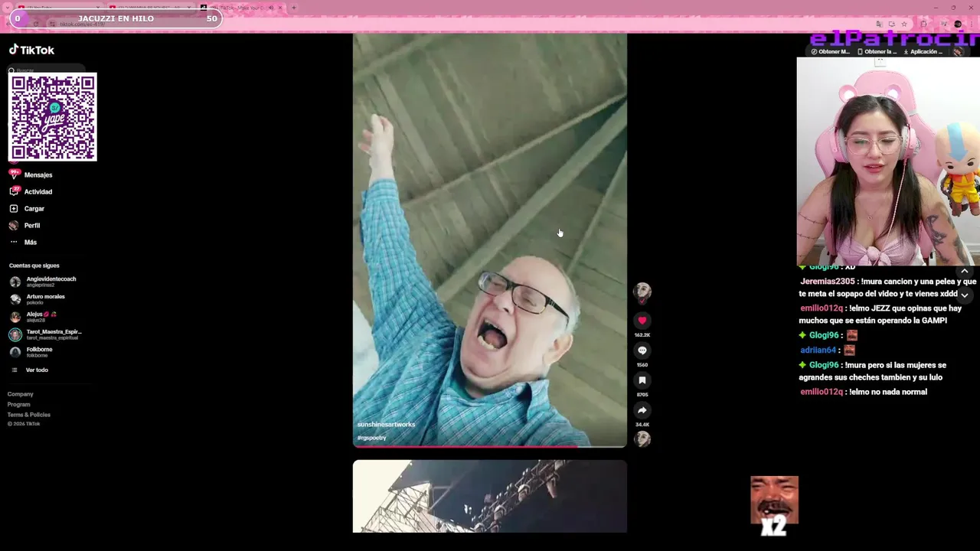This screenshot has width=980, height=551.
Task: Click the install app icon in address bar
Action: click(892, 24)
